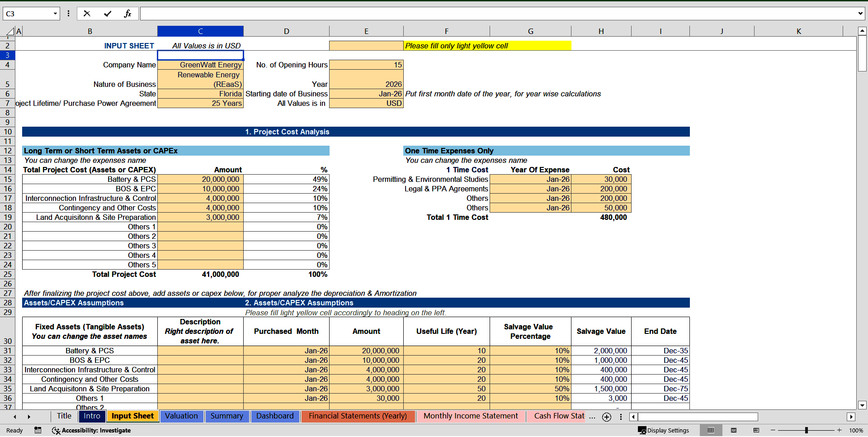
Task: Click the horizontal scrollbar thumb
Action: pos(698,417)
